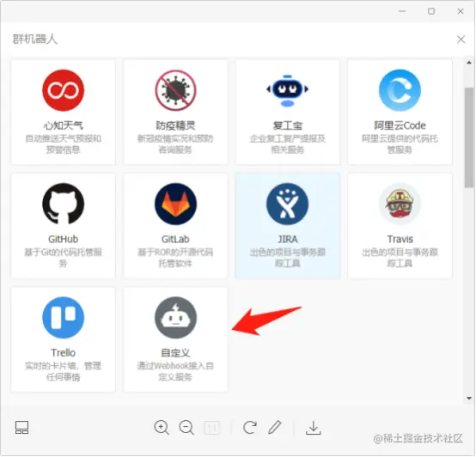This screenshot has width=476, height=457.
Task: Close the 群机器人 dialog panel
Action: coord(461,40)
